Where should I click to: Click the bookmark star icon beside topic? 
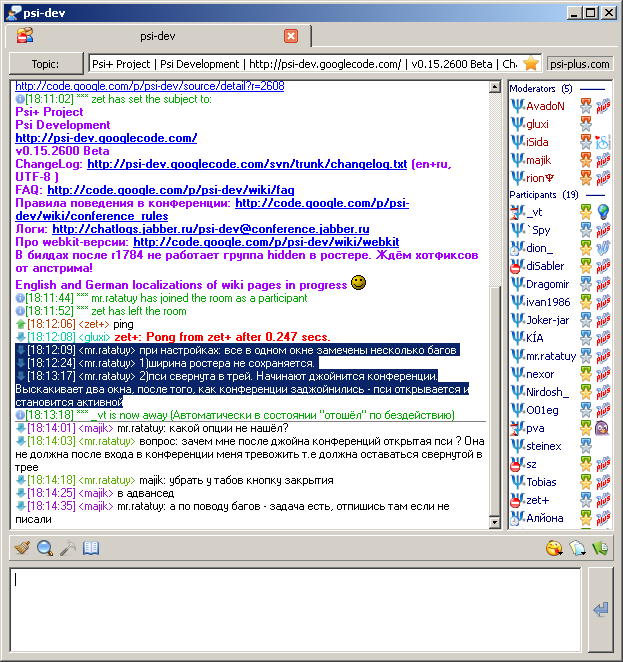(x=531, y=63)
